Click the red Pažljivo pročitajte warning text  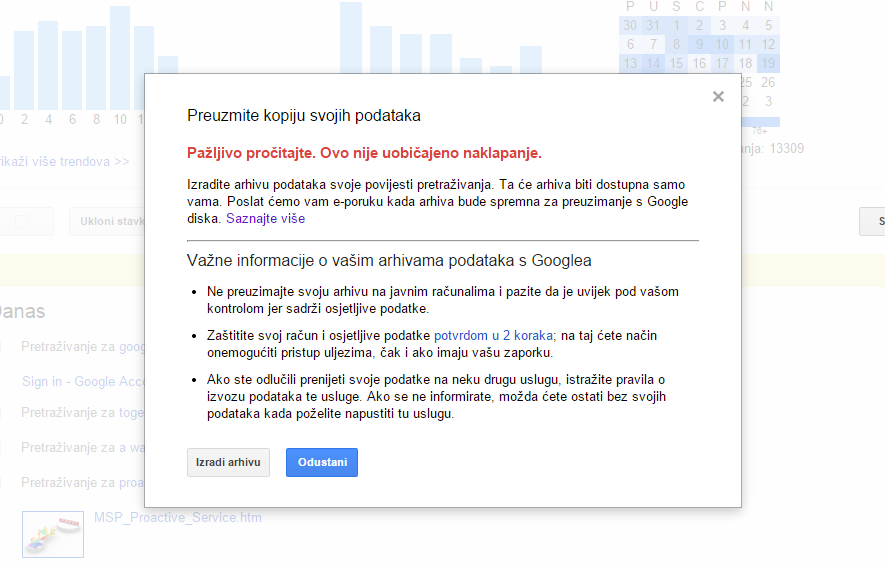[x=364, y=153]
